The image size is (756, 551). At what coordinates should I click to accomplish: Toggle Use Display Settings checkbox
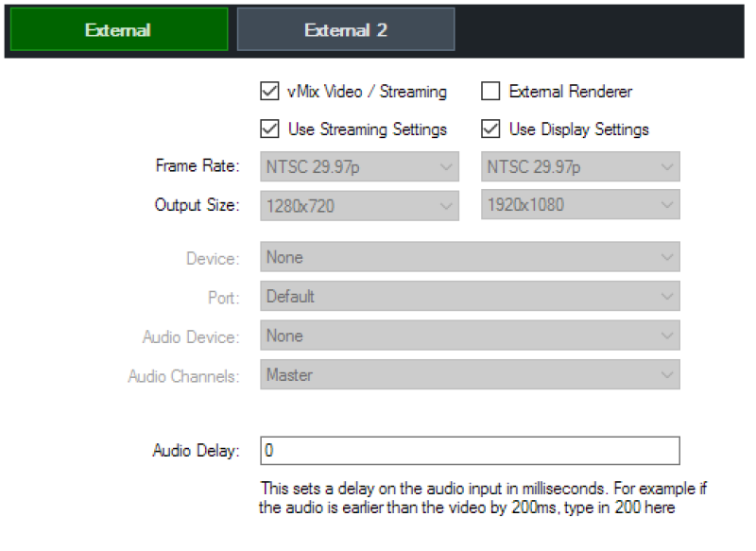coord(490,129)
